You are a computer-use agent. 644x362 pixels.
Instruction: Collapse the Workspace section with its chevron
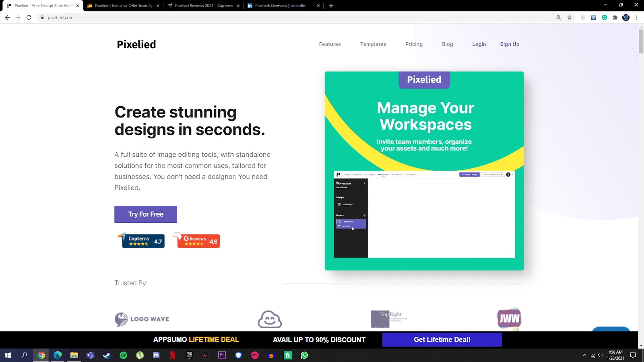(364, 183)
